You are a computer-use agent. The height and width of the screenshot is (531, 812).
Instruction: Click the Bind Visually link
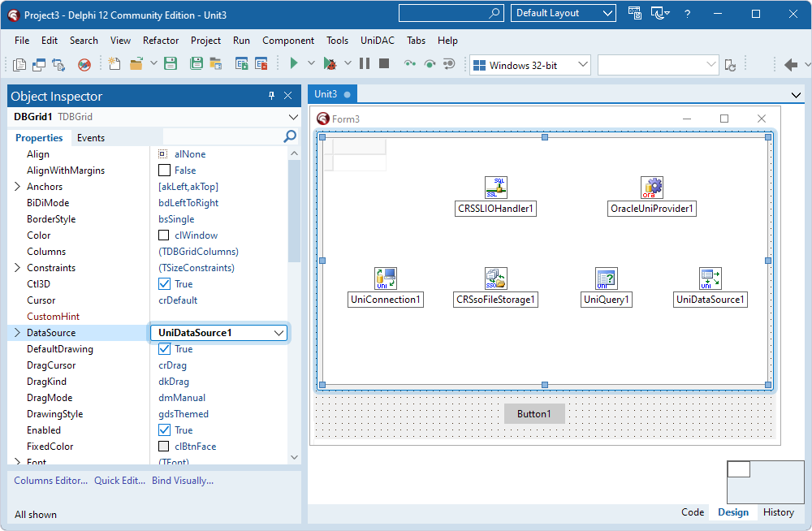pyautogui.click(x=183, y=480)
